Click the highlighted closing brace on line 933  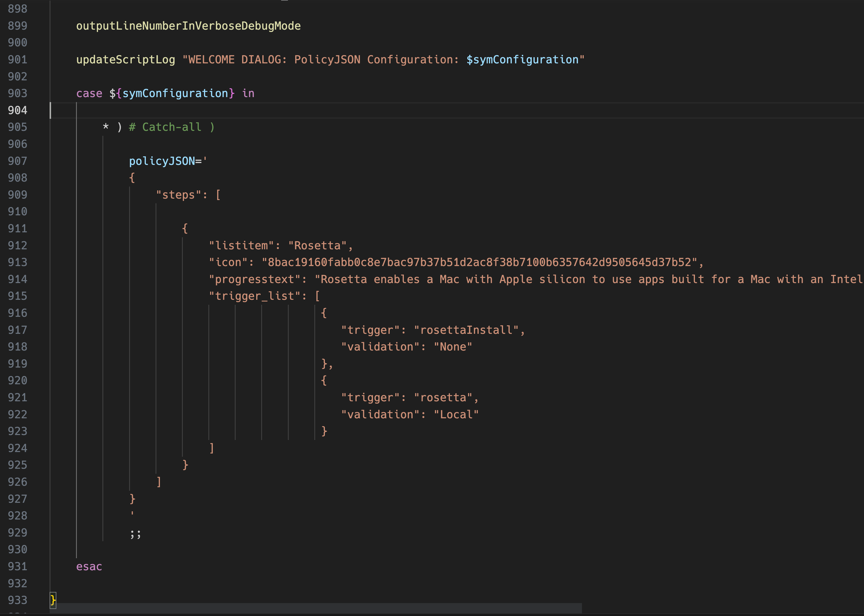(53, 600)
